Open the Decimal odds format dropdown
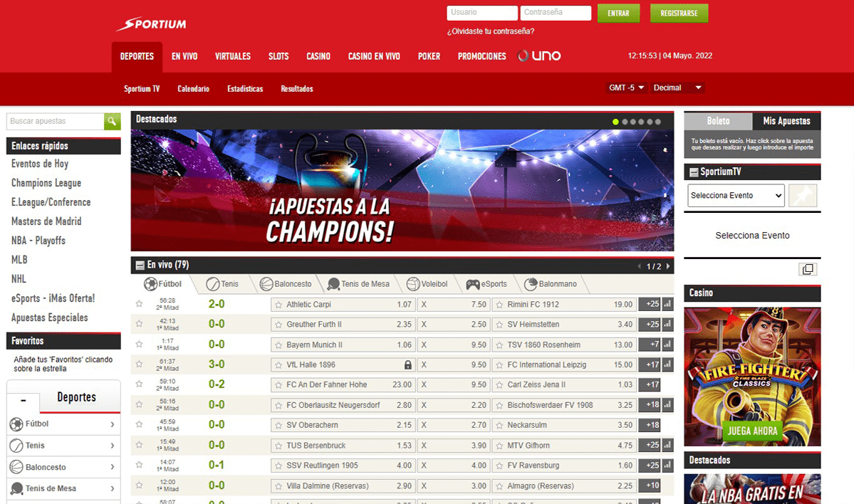 coord(677,88)
